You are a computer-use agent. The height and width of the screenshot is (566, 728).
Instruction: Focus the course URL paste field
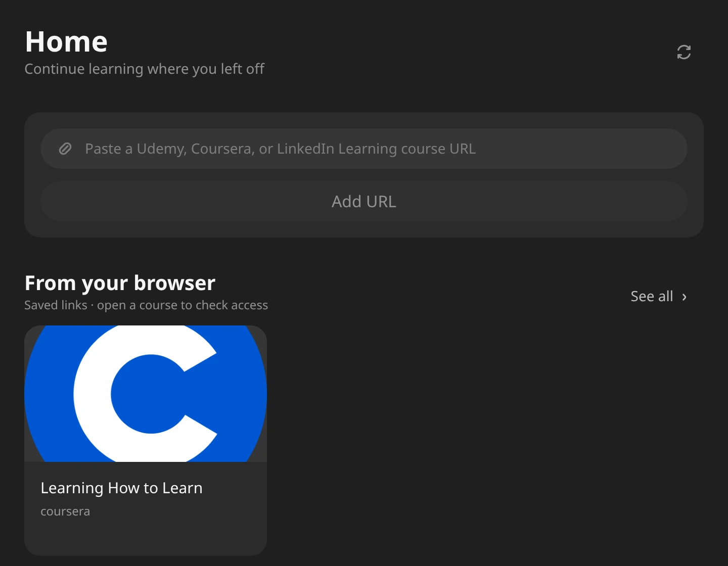363,149
